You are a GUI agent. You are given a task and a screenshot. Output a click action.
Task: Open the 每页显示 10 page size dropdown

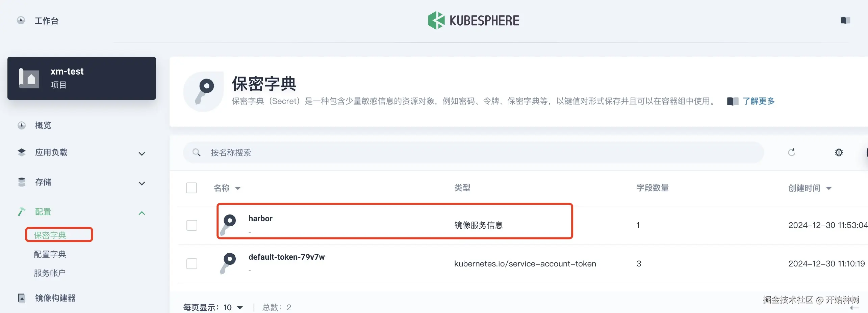tap(233, 307)
